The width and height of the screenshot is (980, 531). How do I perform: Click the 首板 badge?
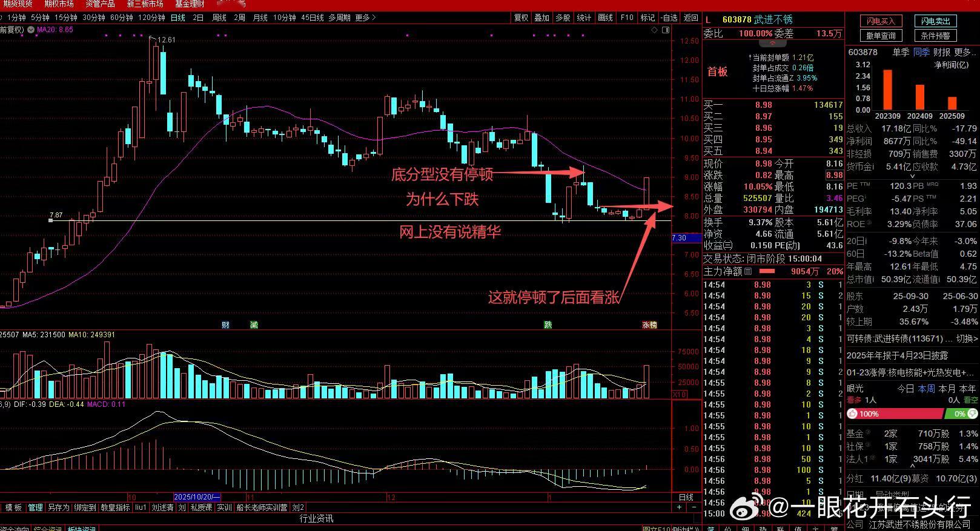coord(717,72)
